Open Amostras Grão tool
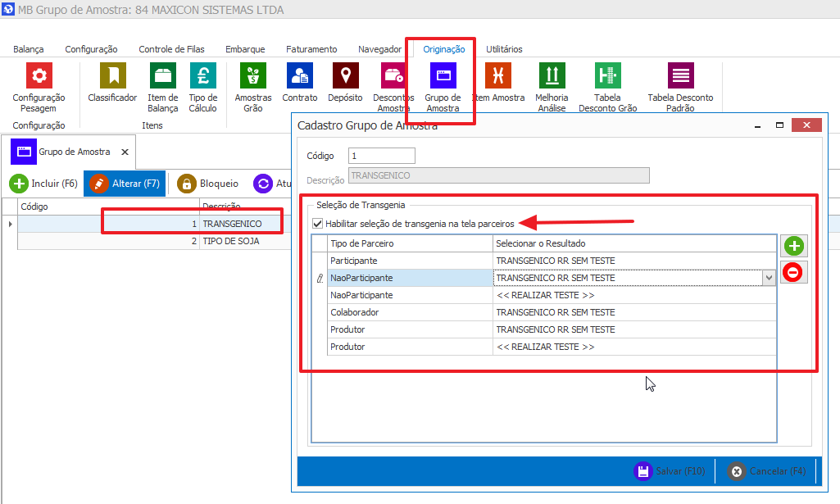840x504 pixels. pyautogui.click(x=253, y=88)
